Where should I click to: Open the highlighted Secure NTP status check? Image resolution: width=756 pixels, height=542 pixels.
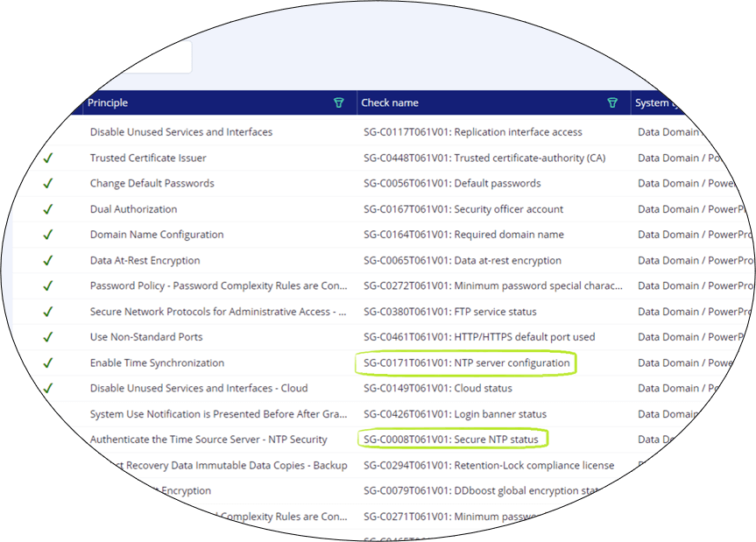453,439
